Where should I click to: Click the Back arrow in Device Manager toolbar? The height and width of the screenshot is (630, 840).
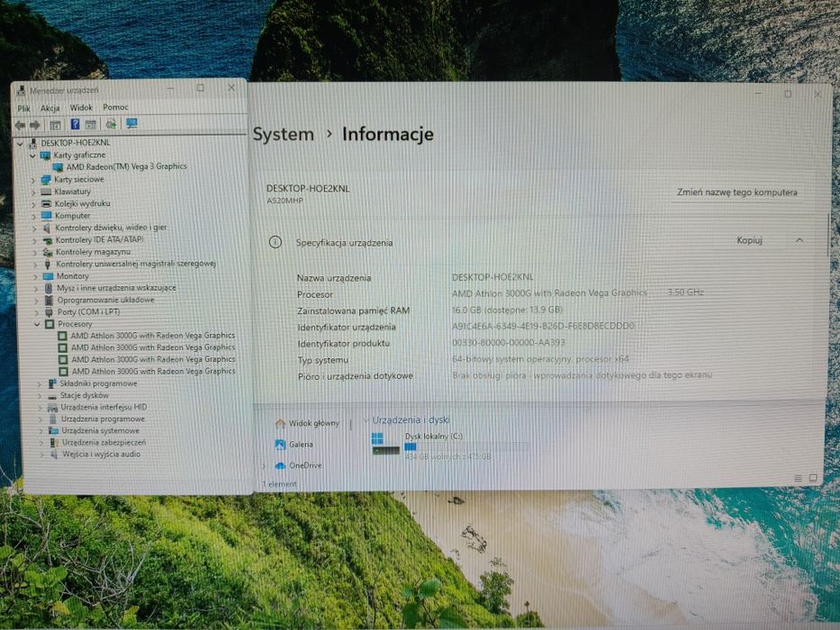pyautogui.click(x=20, y=125)
